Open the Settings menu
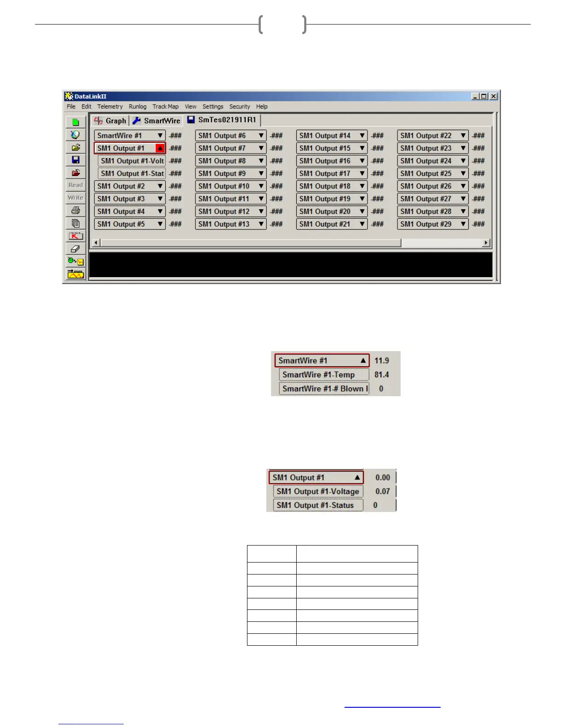 [x=213, y=107]
